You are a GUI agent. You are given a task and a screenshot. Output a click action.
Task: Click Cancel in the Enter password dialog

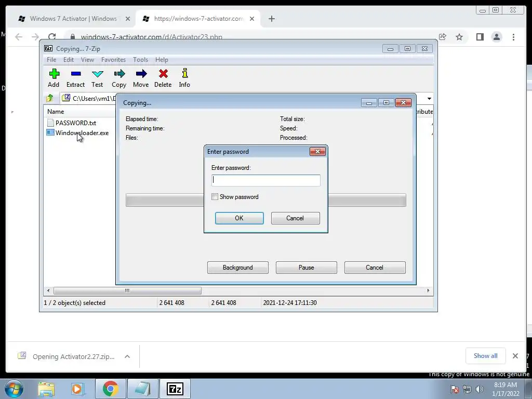tap(295, 218)
